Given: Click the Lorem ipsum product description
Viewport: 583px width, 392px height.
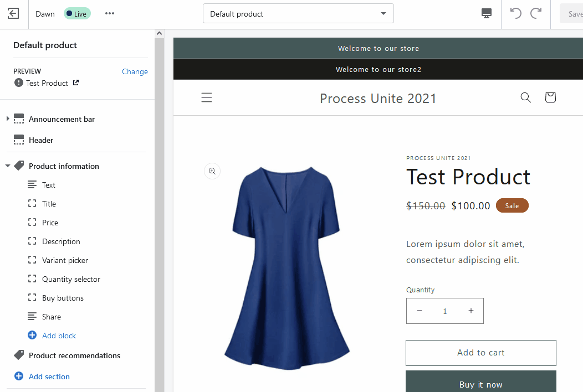Looking at the screenshot, I should (465, 252).
